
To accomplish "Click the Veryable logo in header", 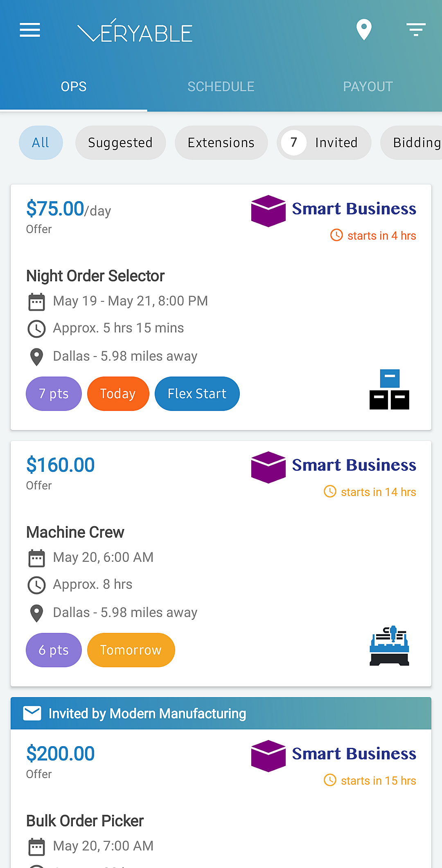I will [135, 31].
